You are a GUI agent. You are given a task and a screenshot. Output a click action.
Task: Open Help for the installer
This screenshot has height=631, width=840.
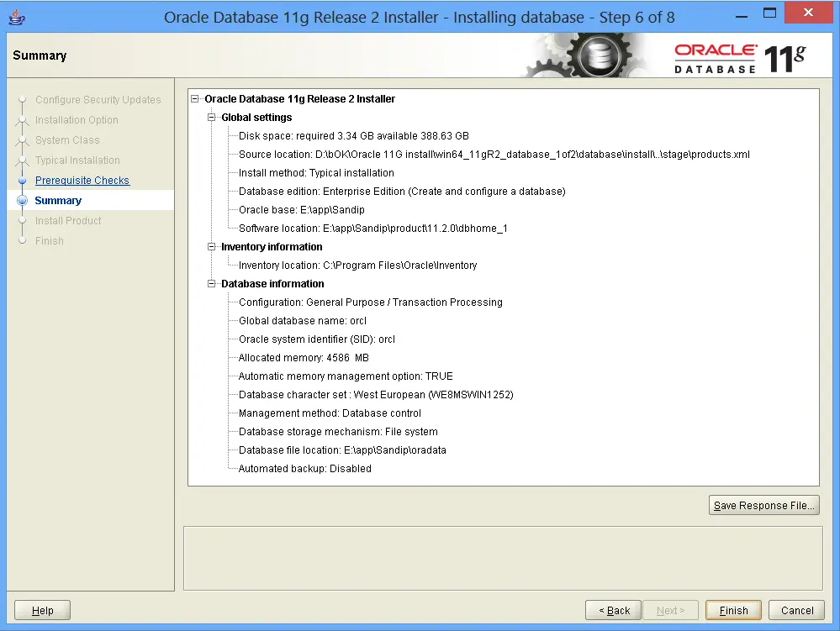[43, 611]
